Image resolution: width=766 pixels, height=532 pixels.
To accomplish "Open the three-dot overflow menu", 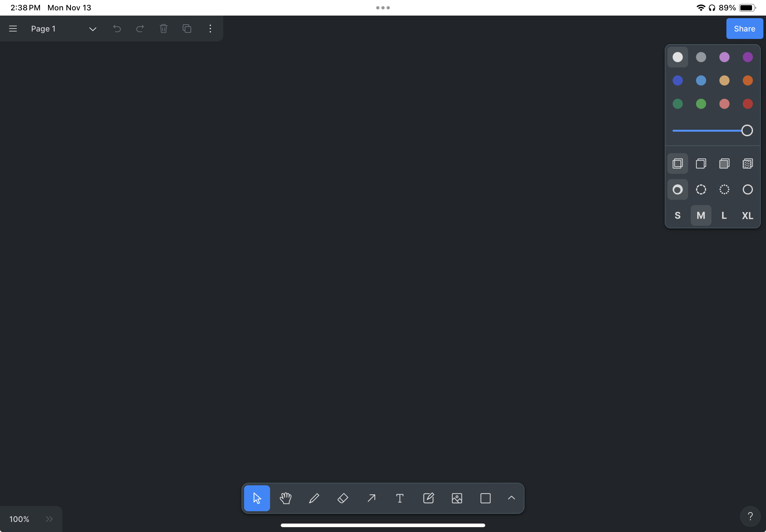I will pyautogui.click(x=210, y=29).
